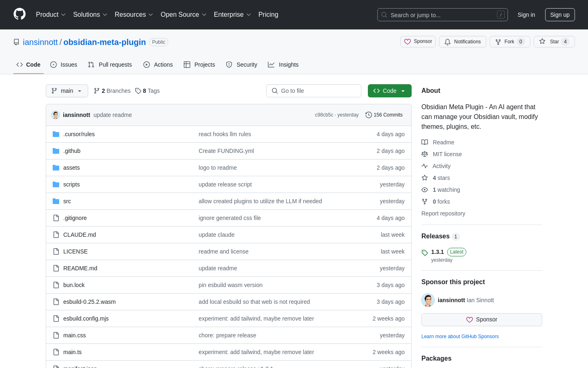Click the file icon for .gitignore

[x=56, y=218]
